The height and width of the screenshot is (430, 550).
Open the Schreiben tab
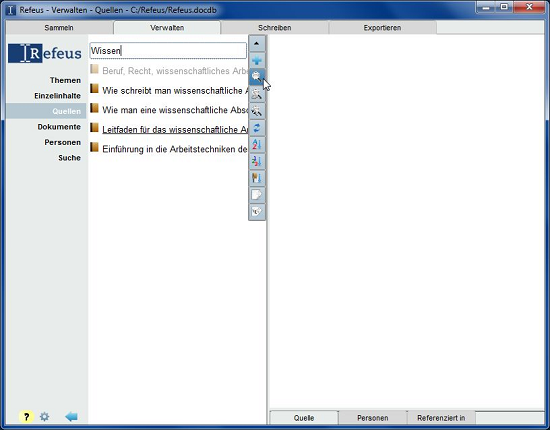coord(275,28)
